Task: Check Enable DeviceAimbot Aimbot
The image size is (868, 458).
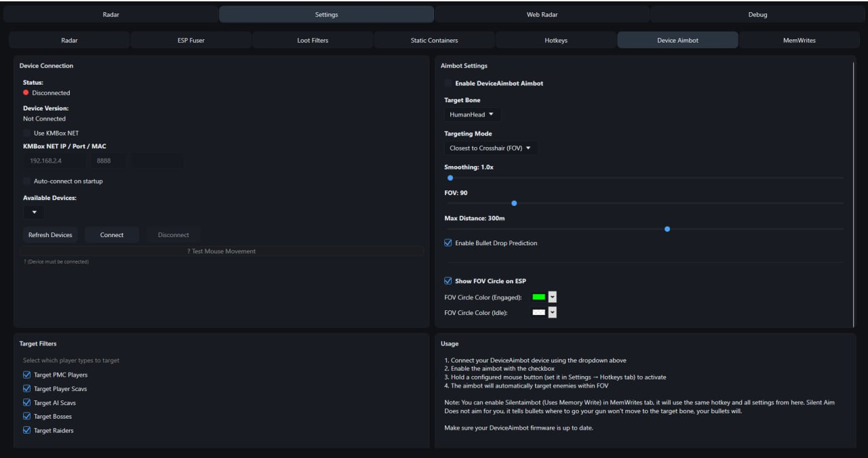Action: point(448,83)
